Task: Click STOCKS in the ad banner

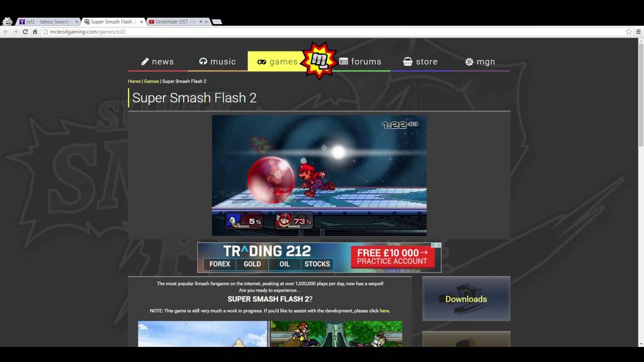Action: coord(317,264)
